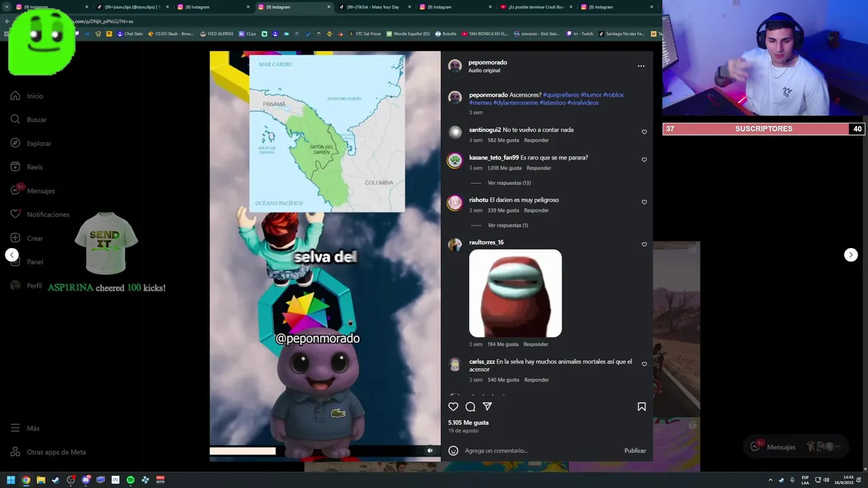Open the #roblox hashtag
Screen dimensions: 868x488
click(614, 95)
